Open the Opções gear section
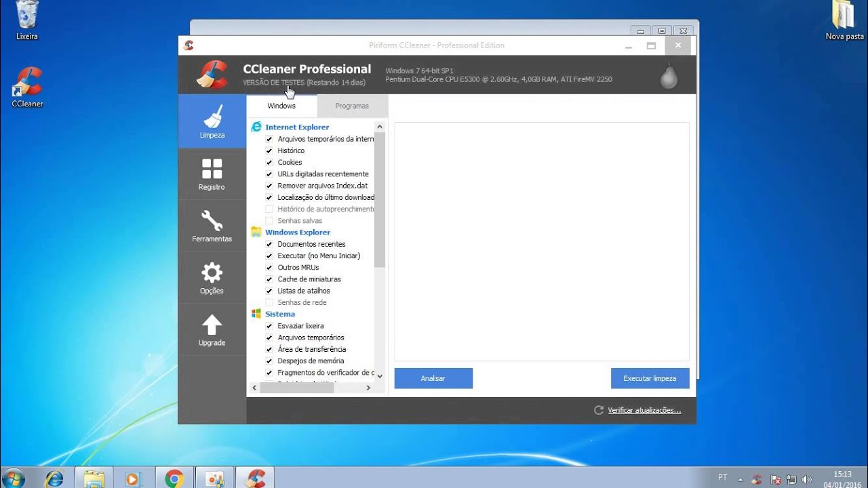 click(212, 278)
